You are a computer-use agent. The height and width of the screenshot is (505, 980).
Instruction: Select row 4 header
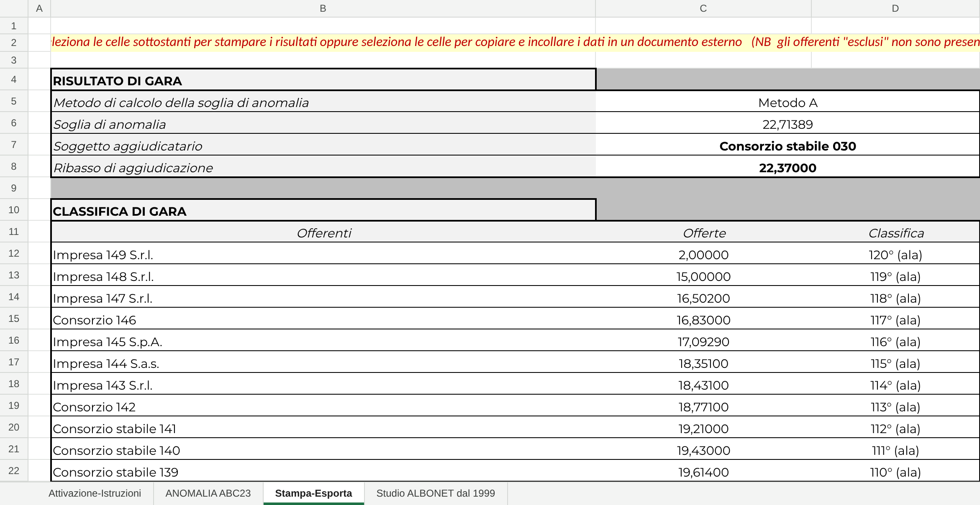tap(14, 79)
